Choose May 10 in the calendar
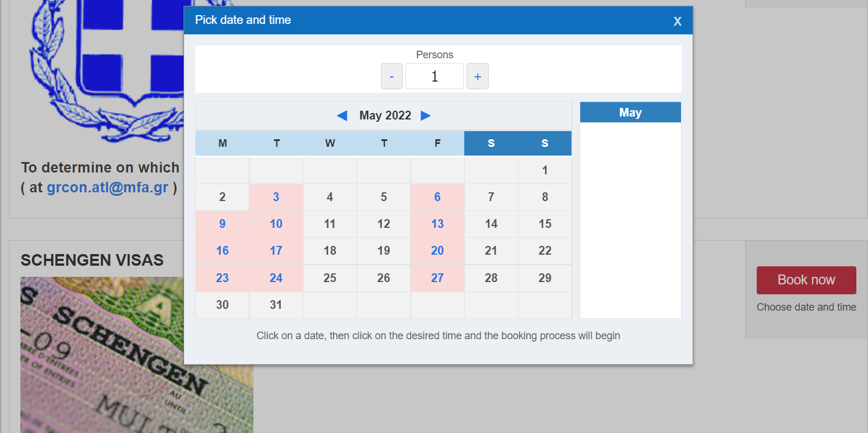Image resolution: width=868 pixels, height=433 pixels. tap(276, 224)
